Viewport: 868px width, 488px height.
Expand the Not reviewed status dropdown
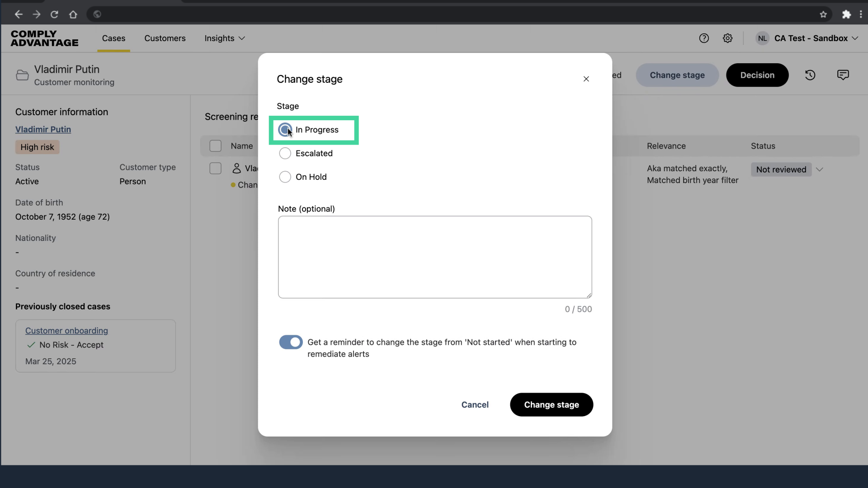point(819,170)
